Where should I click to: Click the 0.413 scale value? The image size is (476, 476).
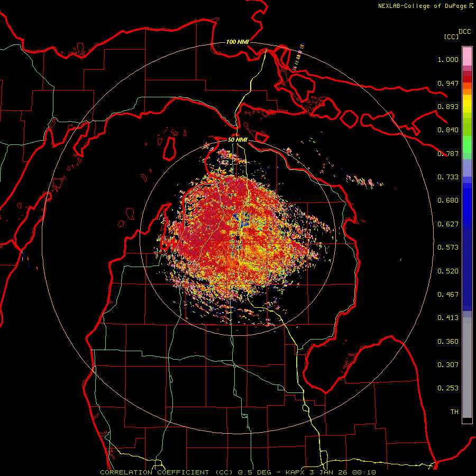tap(448, 318)
